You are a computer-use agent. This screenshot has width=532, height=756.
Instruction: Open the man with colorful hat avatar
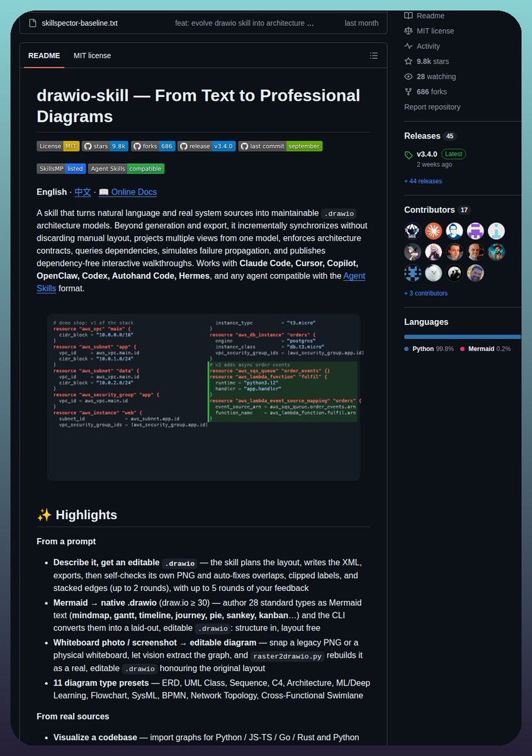click(497, 252)
